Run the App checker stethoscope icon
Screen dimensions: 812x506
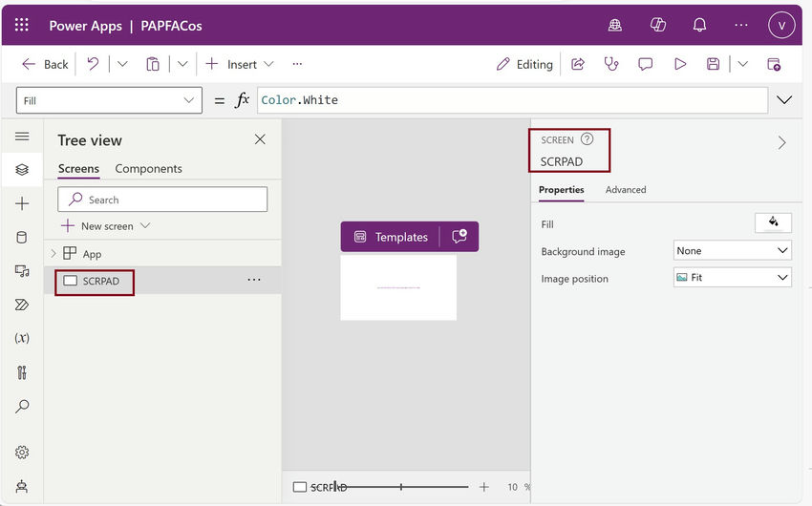click(611, 64)
